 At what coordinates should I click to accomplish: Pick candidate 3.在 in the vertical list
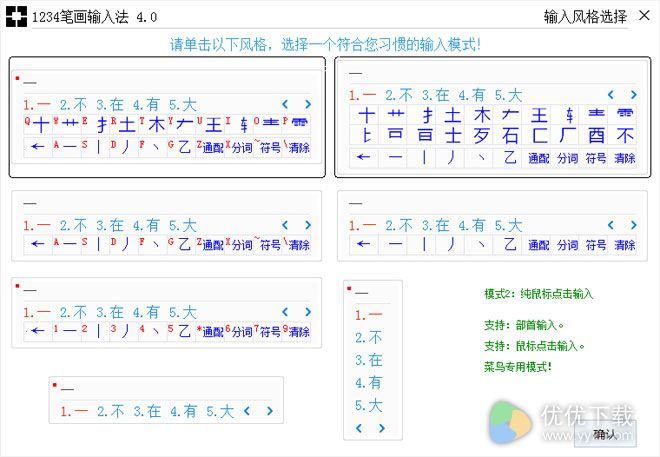pyautogui.click(x=368, y=360)
